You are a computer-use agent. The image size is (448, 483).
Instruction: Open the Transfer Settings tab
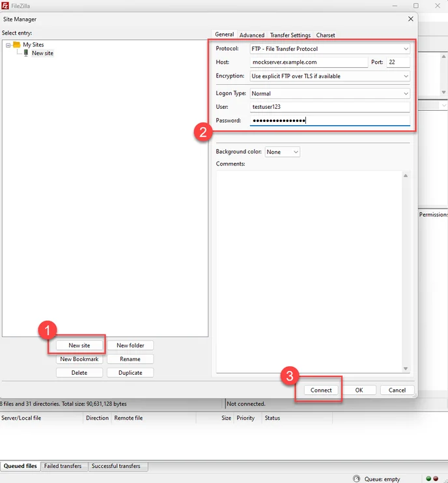[290, 35]
